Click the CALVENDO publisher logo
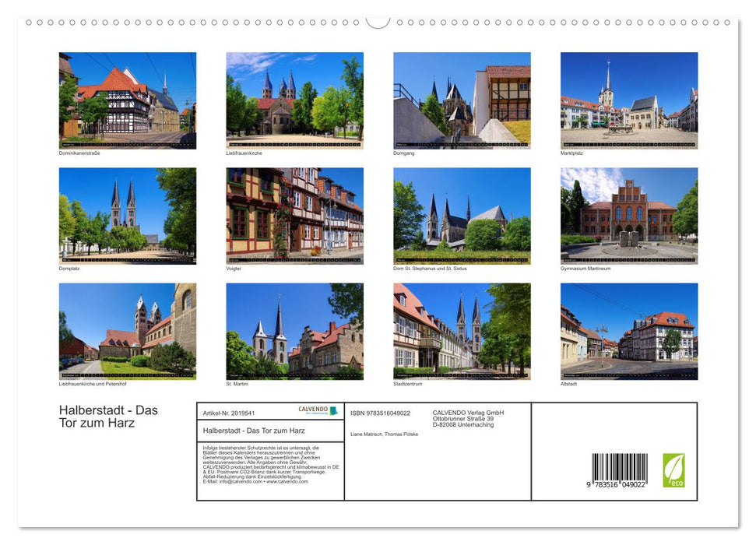Screen dimensions: 756x545 (315, 410)
